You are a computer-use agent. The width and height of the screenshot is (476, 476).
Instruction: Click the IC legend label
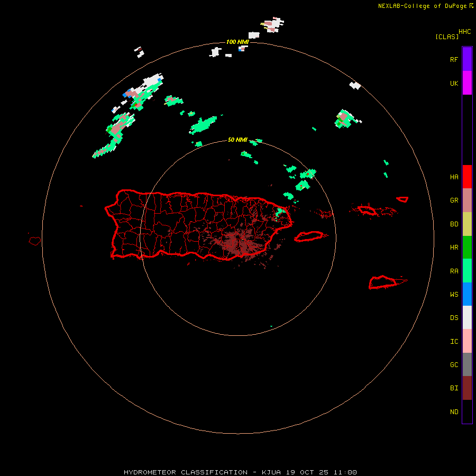point(454,342)
